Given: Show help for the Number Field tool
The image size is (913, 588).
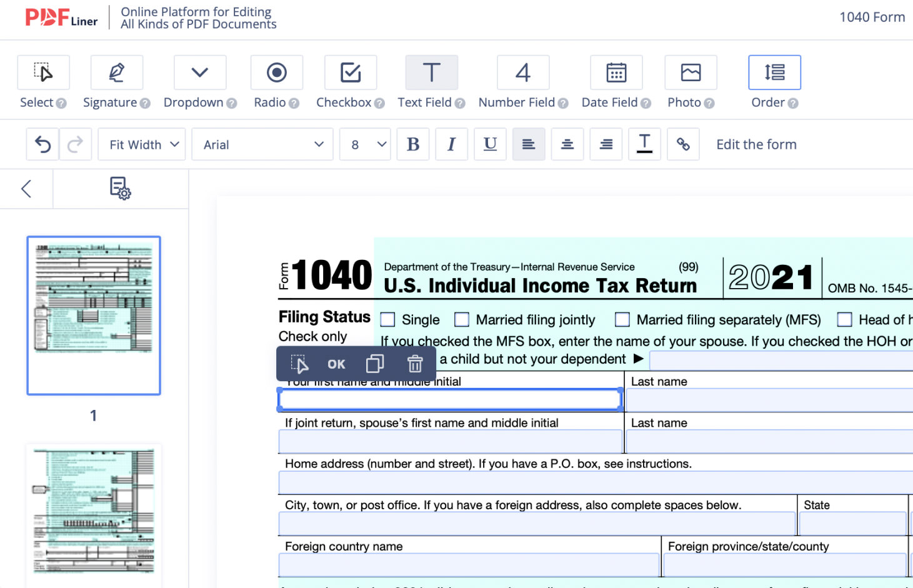Looking at the screenshot, I should point(563,103).
